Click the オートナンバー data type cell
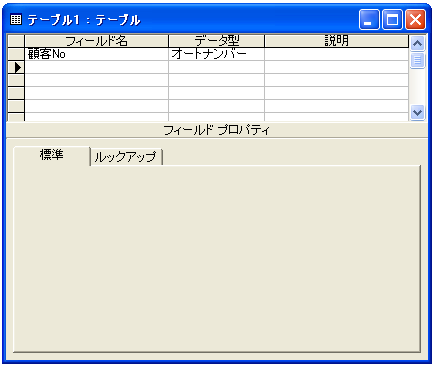 tap(217, 54)
